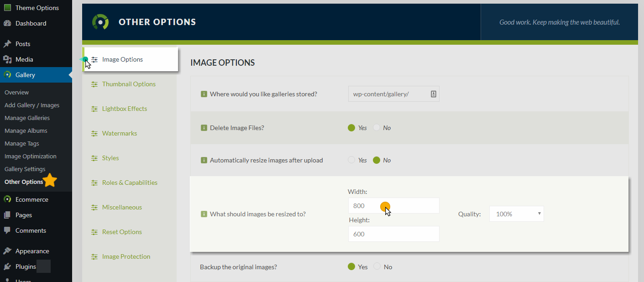
Task: Open Manage Tags submenu link
Action: pyautogui.click(x=21, y=143)
